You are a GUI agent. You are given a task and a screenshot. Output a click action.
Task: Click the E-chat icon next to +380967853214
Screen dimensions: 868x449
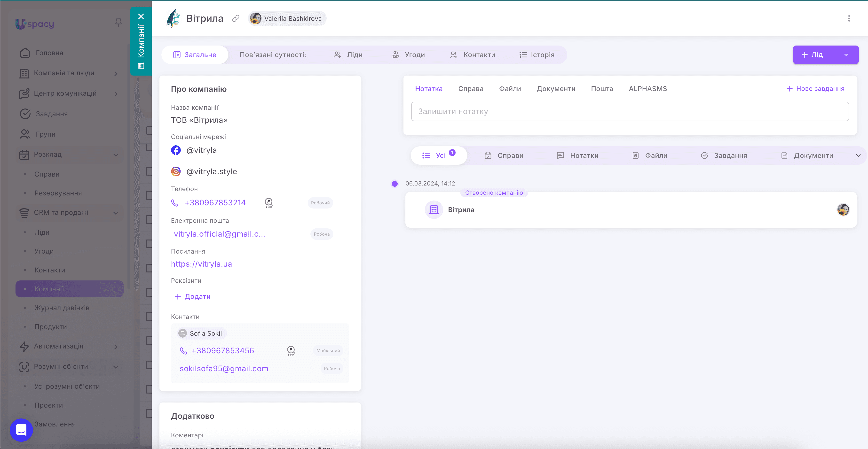coord(268,202)
